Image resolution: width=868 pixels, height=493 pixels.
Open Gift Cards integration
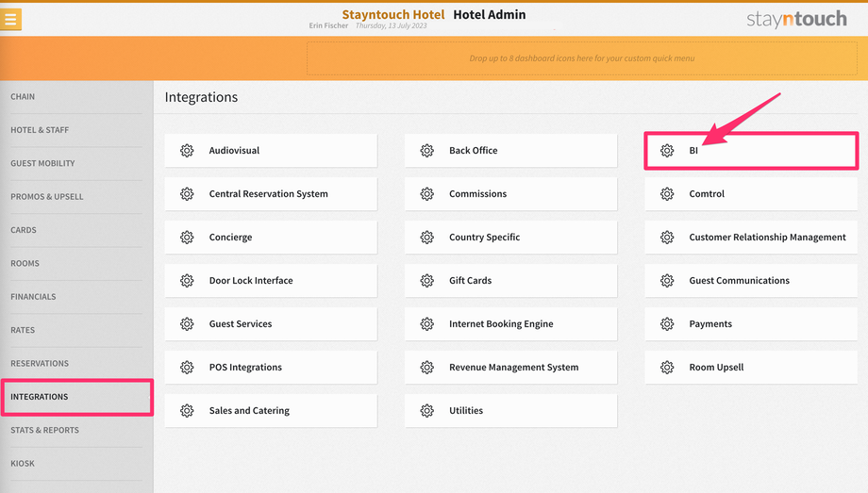tap(510, 281)
